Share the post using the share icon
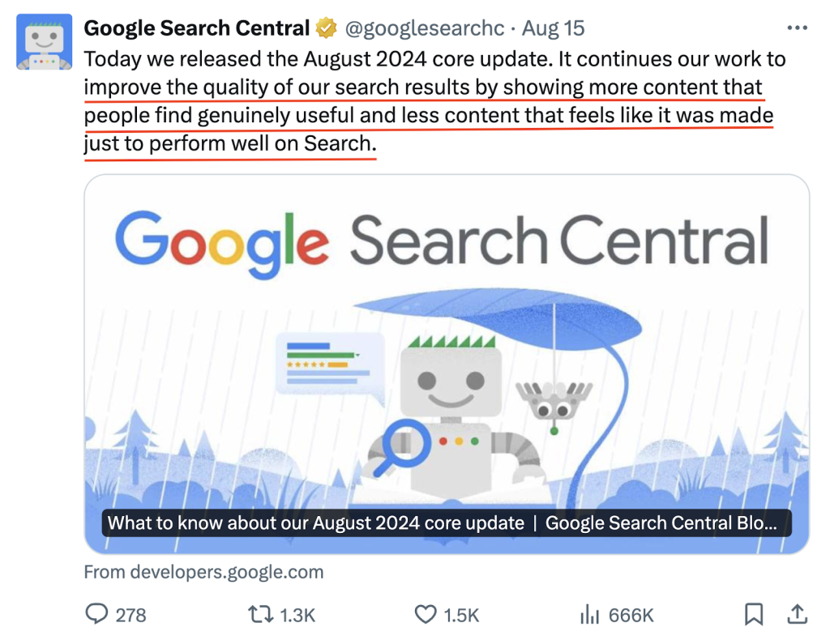This screenshot has height=644, width=830. [798, 615]
